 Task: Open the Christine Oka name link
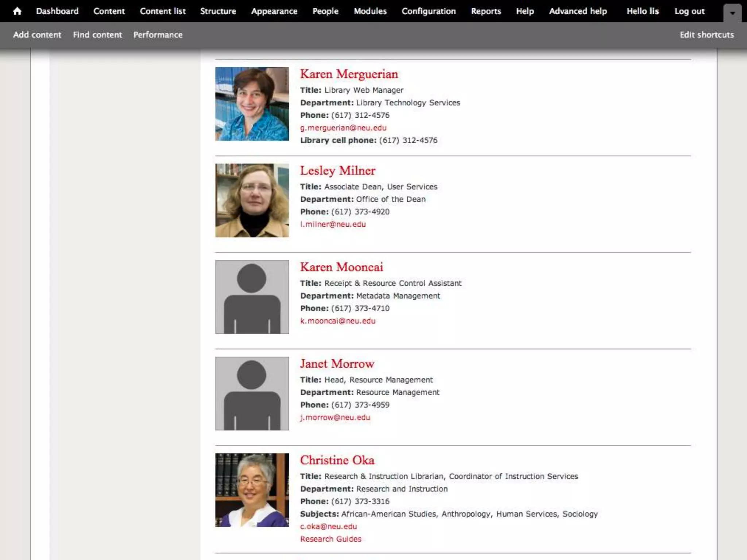point(337,460)
